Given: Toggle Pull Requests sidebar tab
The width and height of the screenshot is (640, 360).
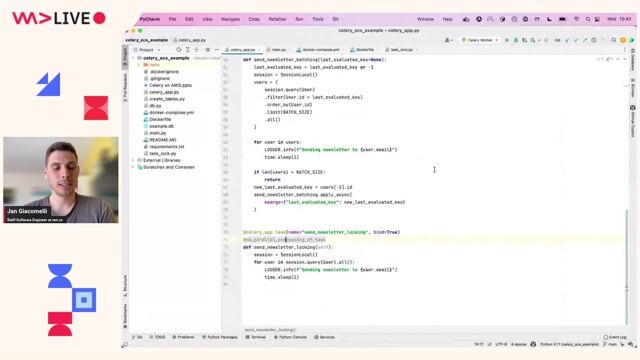Looking at the screenshot, I should coord(125,87).
